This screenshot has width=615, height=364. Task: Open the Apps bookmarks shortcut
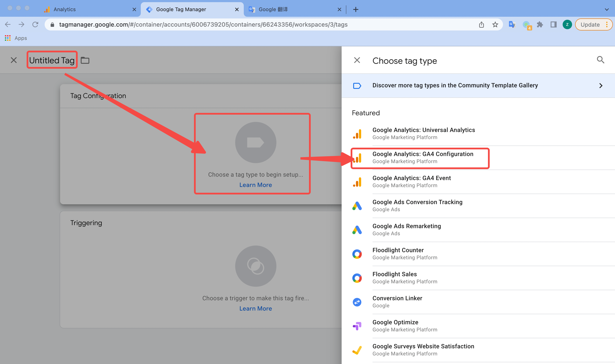tap(16, 38)
